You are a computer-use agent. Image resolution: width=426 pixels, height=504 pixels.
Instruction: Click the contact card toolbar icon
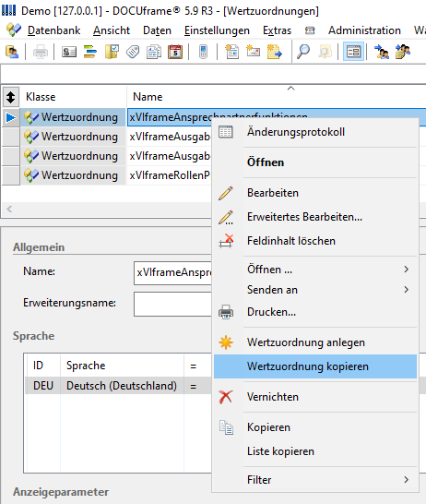click(x=69, y=52)
